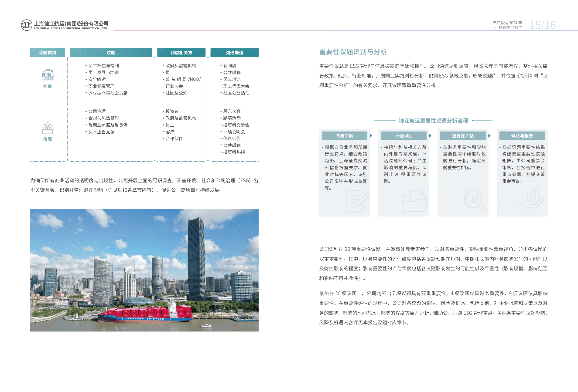Click the container ship skyline photo
This screenshot has height=392, width=578.
click(x=144, y=270)
